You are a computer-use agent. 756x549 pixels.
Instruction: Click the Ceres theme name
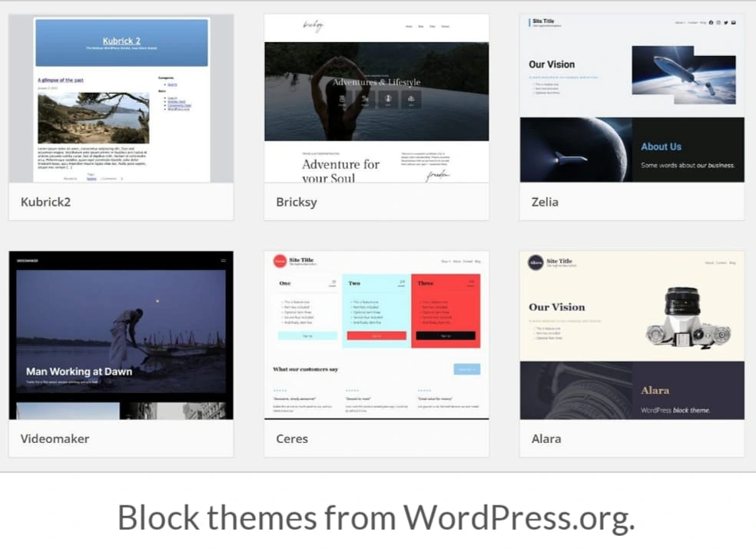pyautogui.click(x=292, y=438)
